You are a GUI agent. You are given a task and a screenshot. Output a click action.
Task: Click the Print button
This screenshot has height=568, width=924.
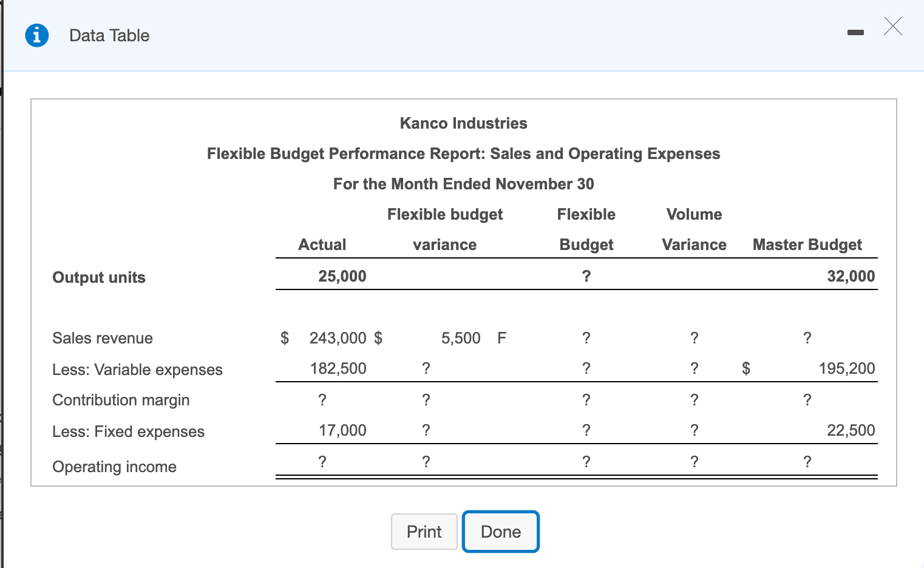point(424,532)
